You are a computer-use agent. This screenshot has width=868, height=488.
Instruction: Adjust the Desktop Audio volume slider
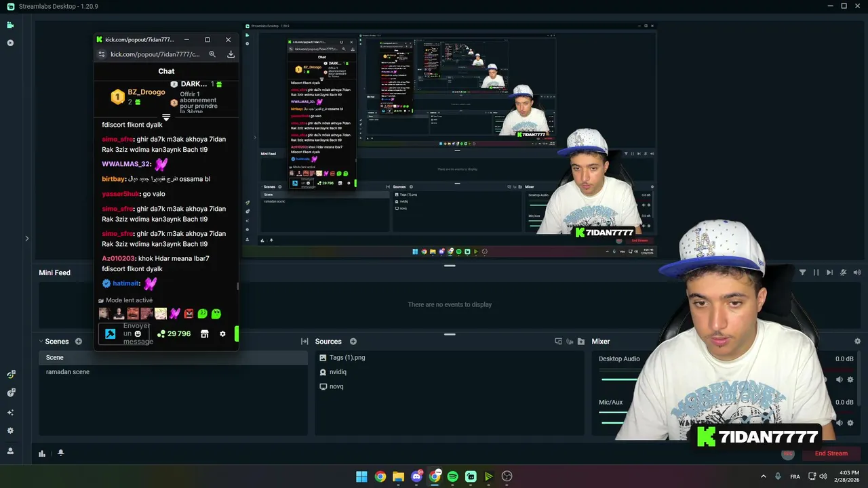(618, 380)
